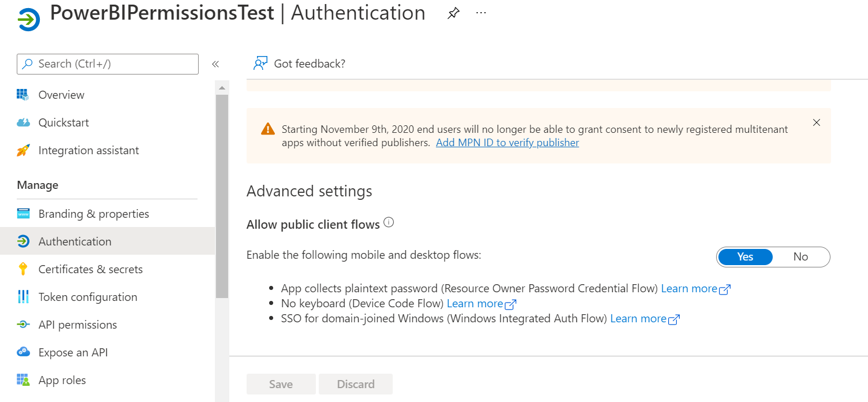Image resolution: width=868 pixels, height=402 pixels.
Task: Click the Got feedback person icon
Action: 260,62
